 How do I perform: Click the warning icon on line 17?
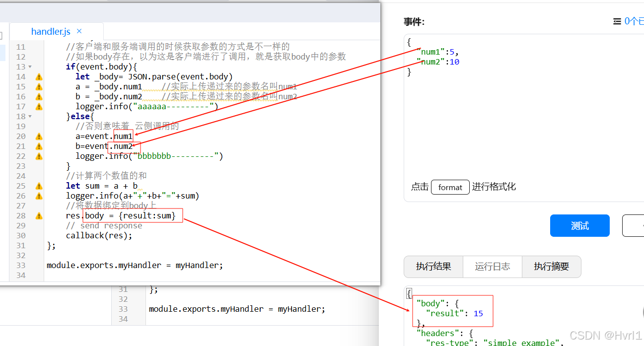(x=39, y=107)
